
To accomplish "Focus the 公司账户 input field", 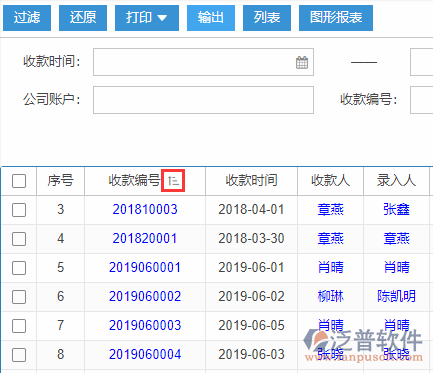I will [x=203, y=100].
